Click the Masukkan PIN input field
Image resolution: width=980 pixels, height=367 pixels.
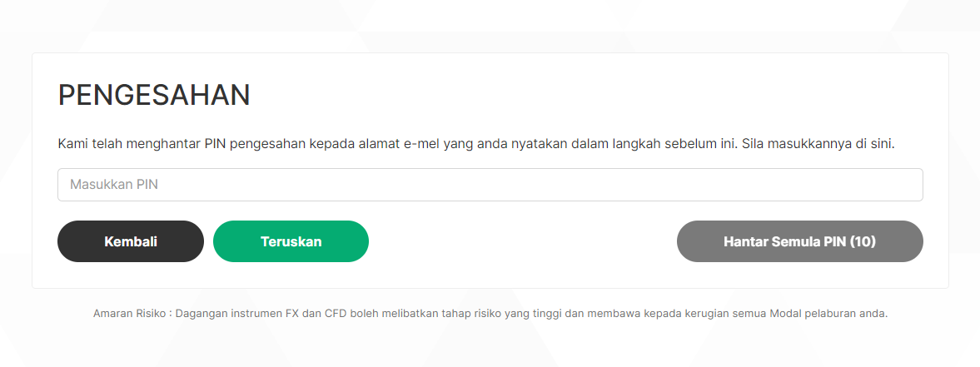coord(490,185)
